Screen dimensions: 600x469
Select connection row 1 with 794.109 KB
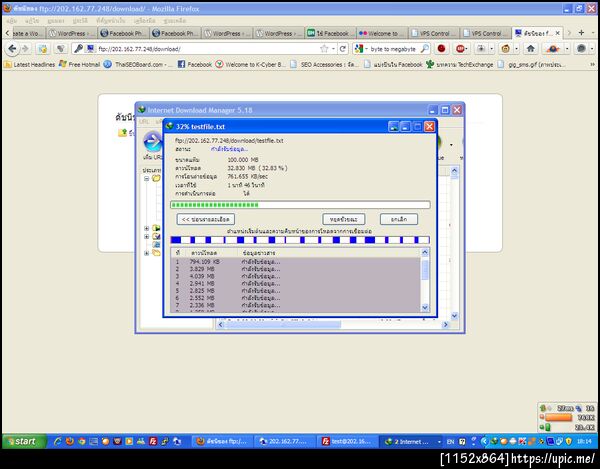(295, 262)
